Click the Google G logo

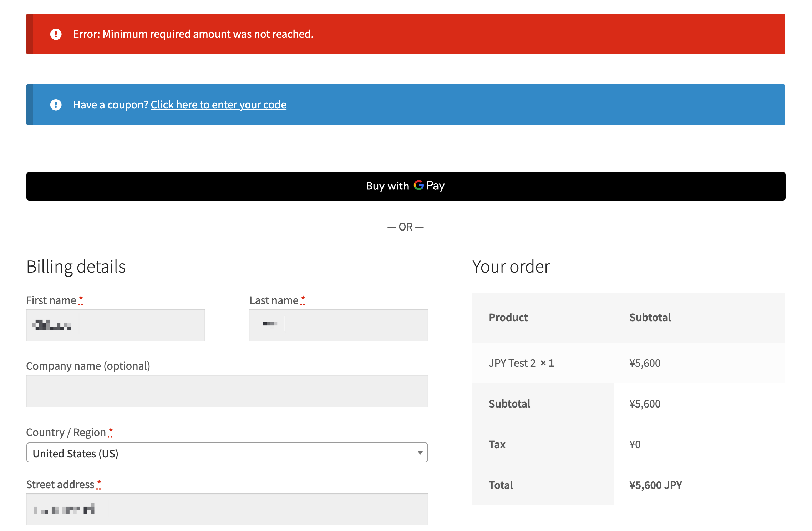click(x=418, y=186)
